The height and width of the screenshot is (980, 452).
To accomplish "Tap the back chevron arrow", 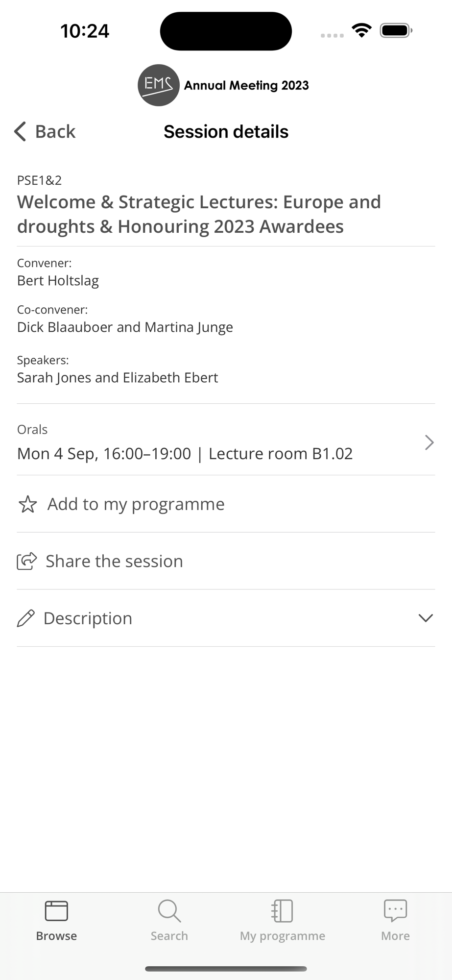I will tap(20, 131).
